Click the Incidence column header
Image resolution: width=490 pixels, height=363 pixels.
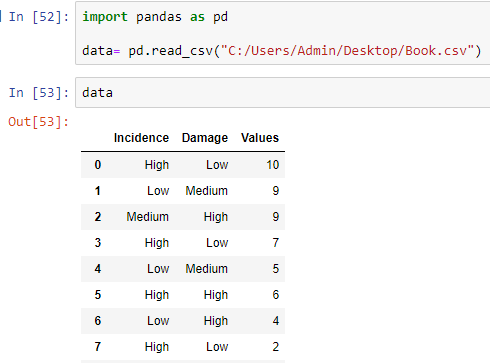pos(141,138)
